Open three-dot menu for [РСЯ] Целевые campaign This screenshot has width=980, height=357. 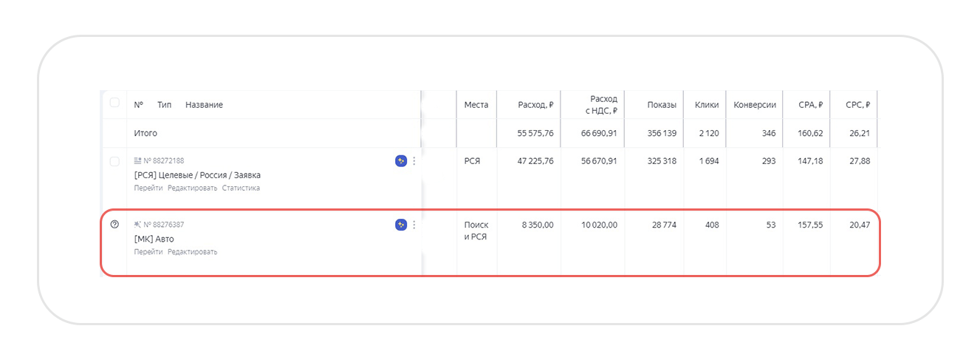point(414,161)
